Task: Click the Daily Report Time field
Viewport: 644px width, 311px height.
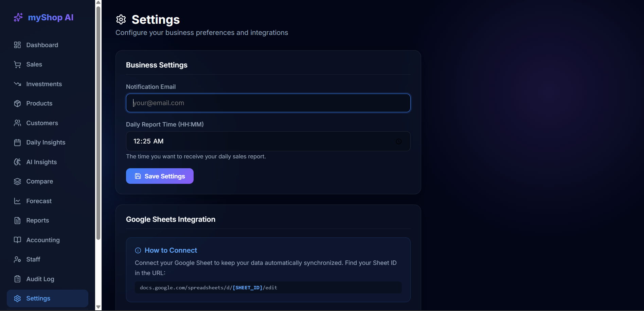Action: pos(268,141)
